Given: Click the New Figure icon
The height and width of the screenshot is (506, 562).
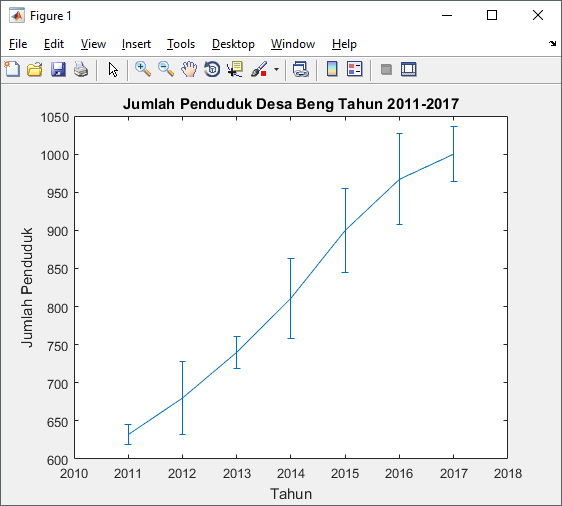Looking at the screenshot, I should point(12,69).
